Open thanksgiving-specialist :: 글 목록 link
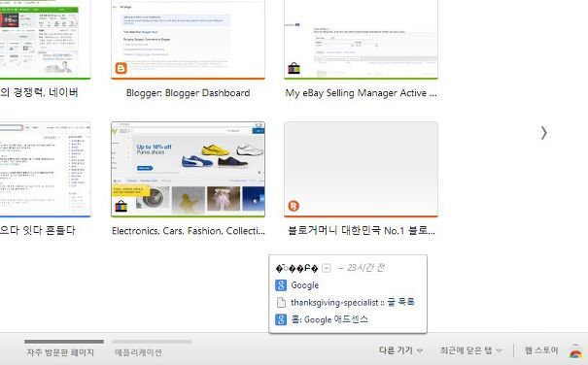Image resolution: width=588 pixels, height=365 pixels. [x=353, y=303]
